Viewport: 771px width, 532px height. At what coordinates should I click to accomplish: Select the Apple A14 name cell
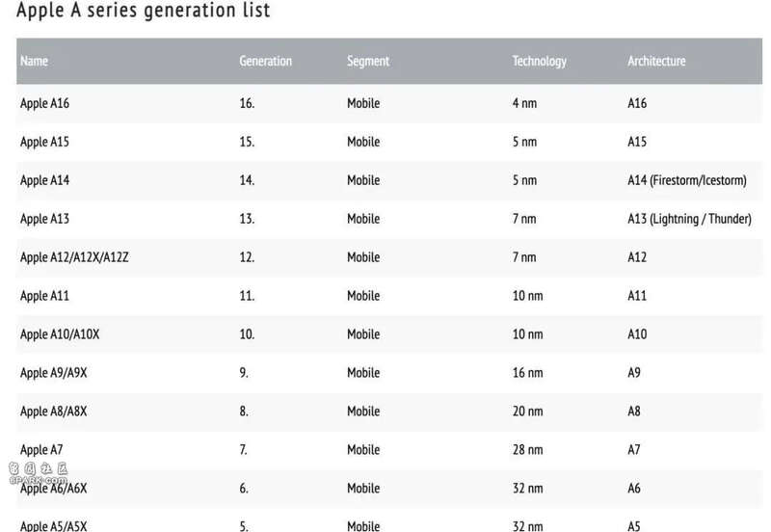[44, 180]
